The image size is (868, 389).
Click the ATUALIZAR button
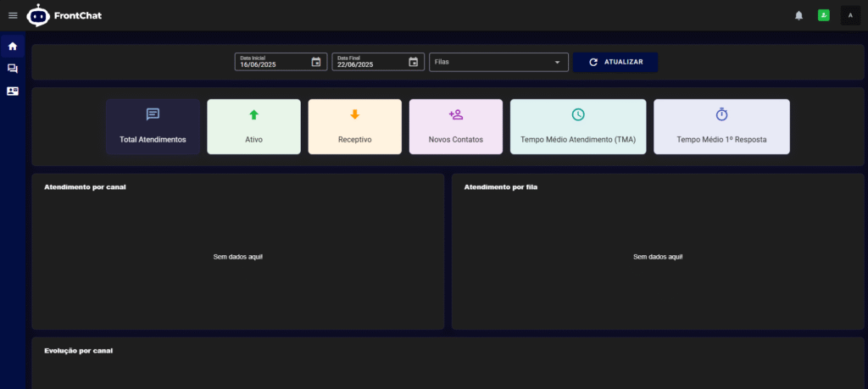pyautogui.click(x=615, y=62)
